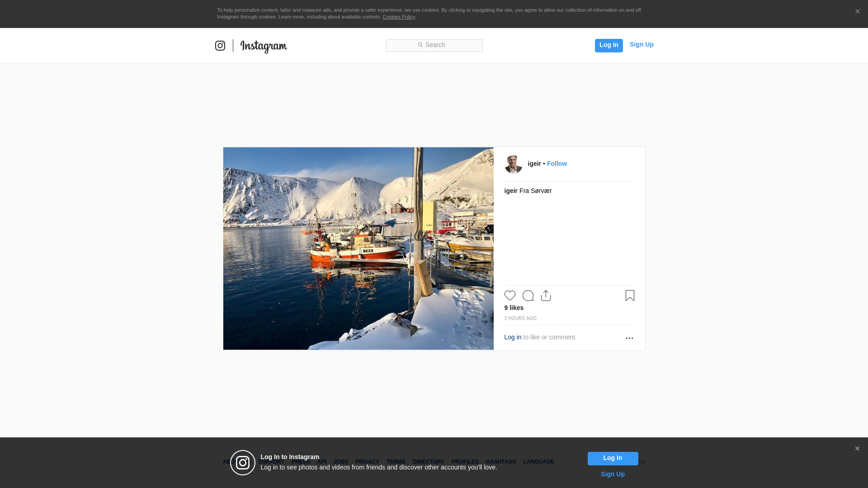Screen dimensions: 868x488
Task: Share the post using share icon
Action: pyautogui.click(x=546, y=296)
